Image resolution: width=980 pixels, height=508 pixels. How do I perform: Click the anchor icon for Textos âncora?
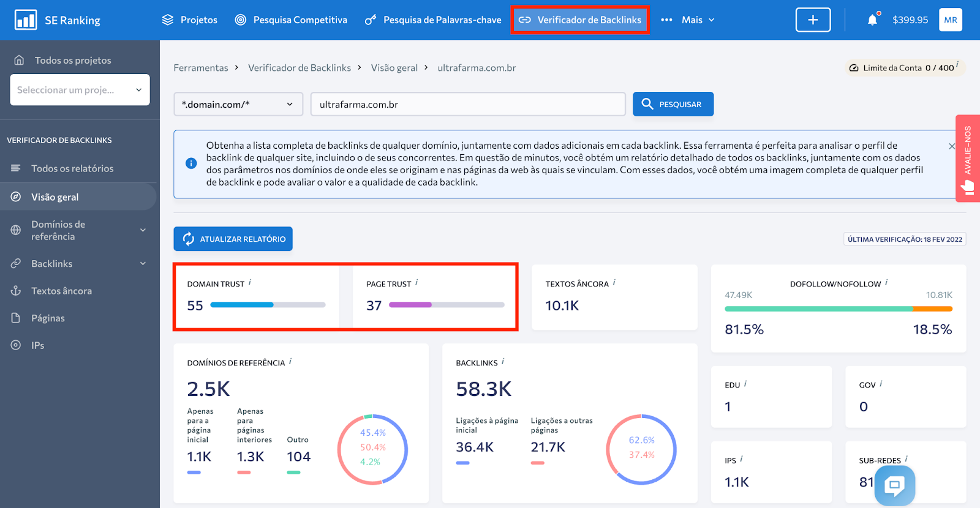[x=16, y=291]
